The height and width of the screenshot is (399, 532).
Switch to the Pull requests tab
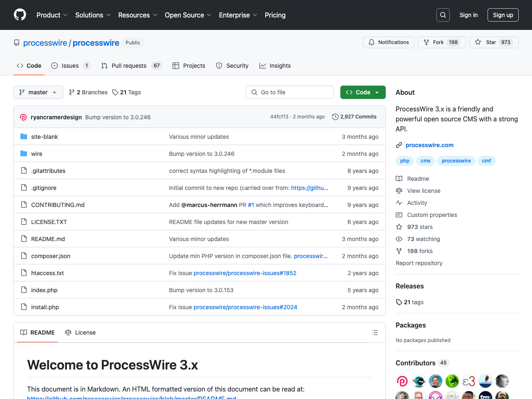(x=131, y=66)
